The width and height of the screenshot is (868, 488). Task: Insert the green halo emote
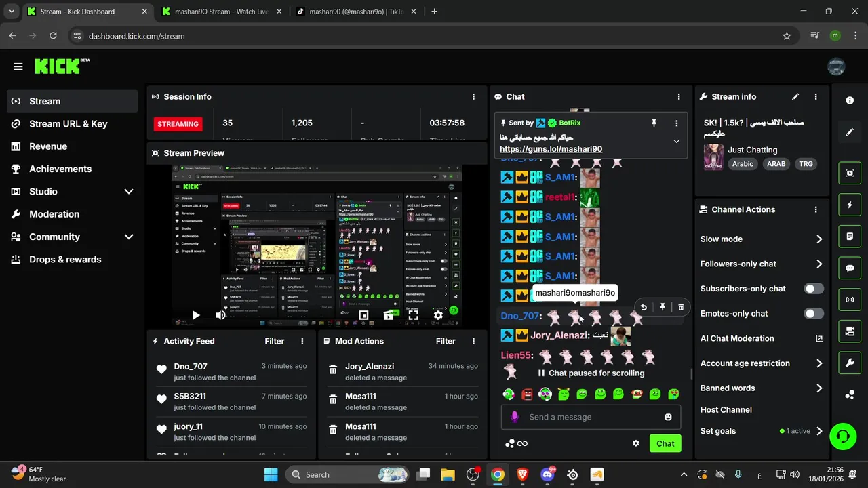point(564,394)
